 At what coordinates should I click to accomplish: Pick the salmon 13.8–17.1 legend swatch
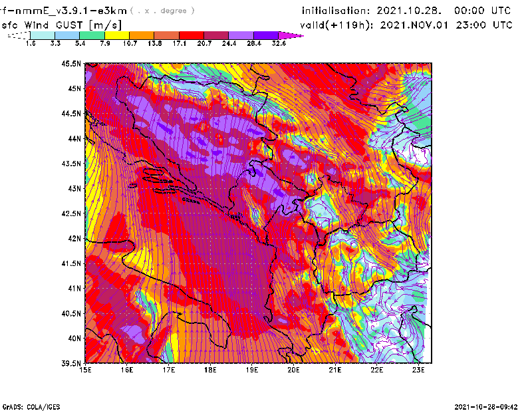coord(166,35)
